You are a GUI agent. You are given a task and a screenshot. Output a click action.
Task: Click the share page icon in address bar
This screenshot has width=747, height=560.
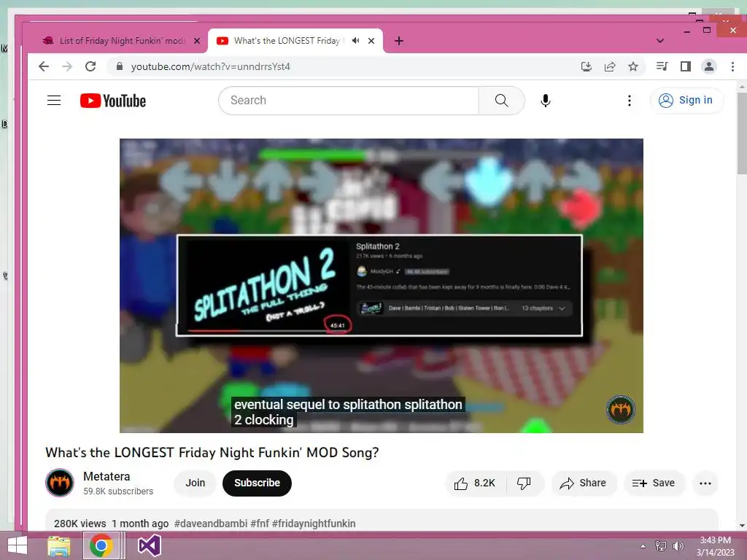610,66
